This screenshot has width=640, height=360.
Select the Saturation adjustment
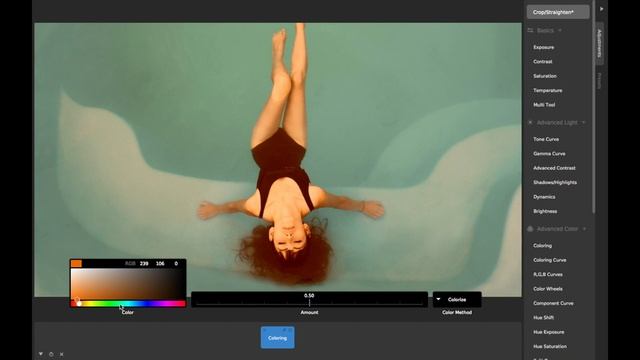click(545, 76)
